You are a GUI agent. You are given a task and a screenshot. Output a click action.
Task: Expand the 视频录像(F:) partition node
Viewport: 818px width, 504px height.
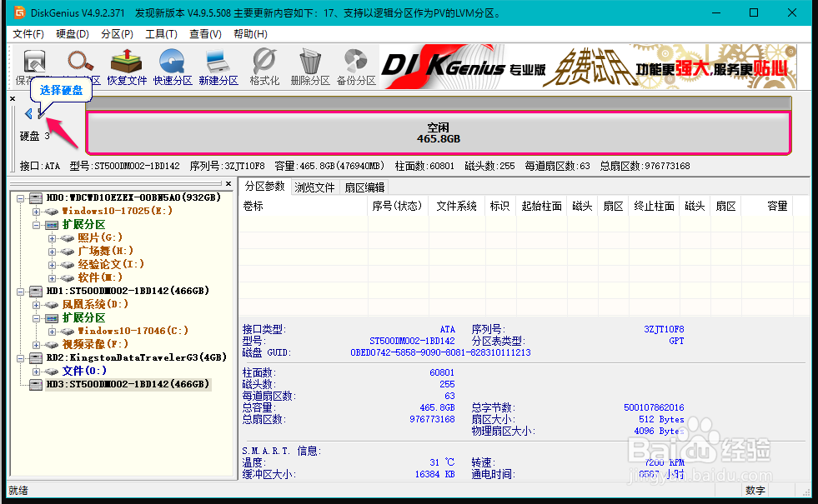[x=36, y=345]
